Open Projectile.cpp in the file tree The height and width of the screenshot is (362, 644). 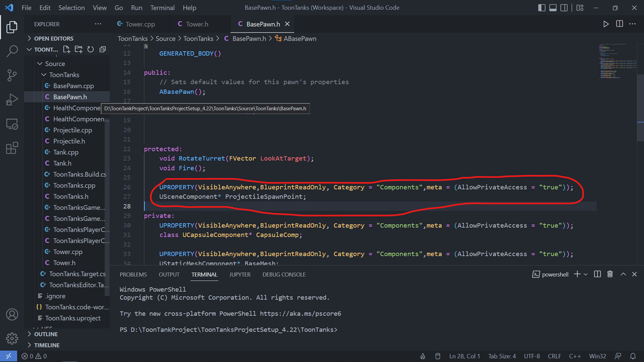(67, 130)
